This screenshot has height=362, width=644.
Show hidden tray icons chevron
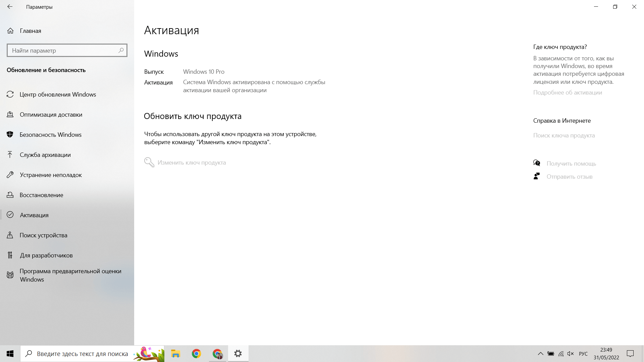click(541, 354)
